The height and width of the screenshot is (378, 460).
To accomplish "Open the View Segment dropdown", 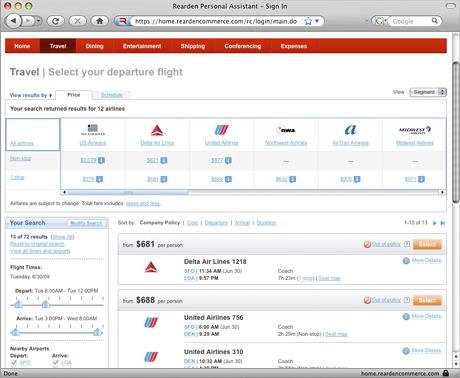I will point(428,92).
